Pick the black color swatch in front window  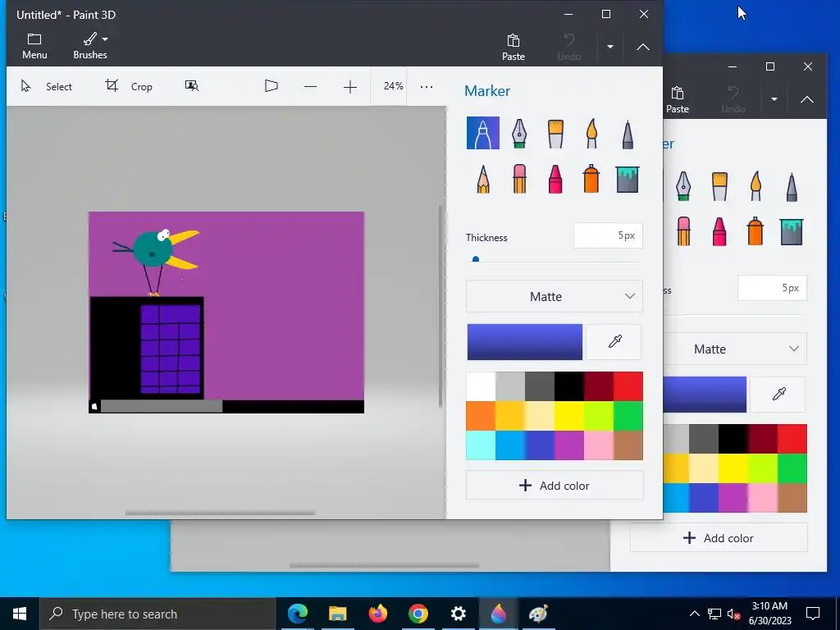pyautogui.click(x=569, y=386)
